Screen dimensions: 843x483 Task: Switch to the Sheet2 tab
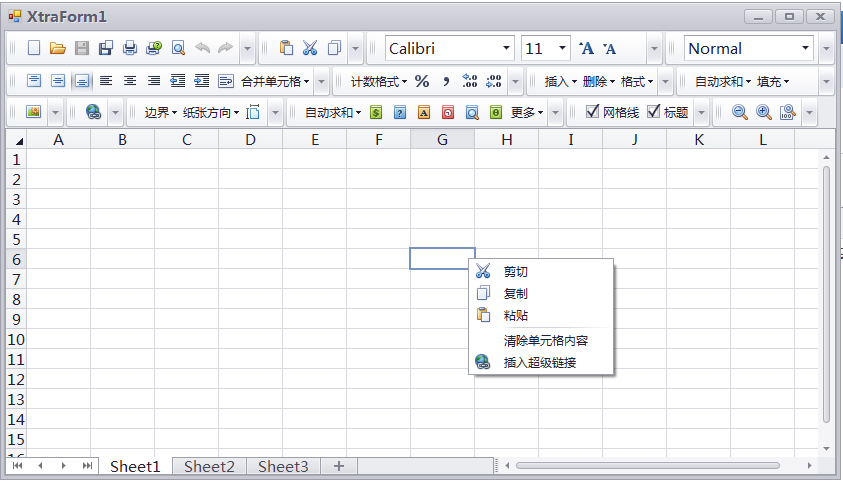[x=209, y=466]
